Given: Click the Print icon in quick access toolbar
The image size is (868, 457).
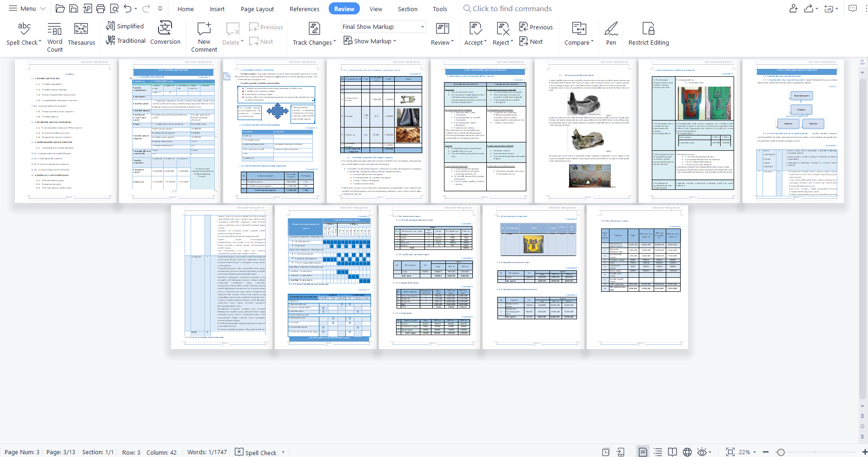Looking at the screenshot, I should (100, 8).
